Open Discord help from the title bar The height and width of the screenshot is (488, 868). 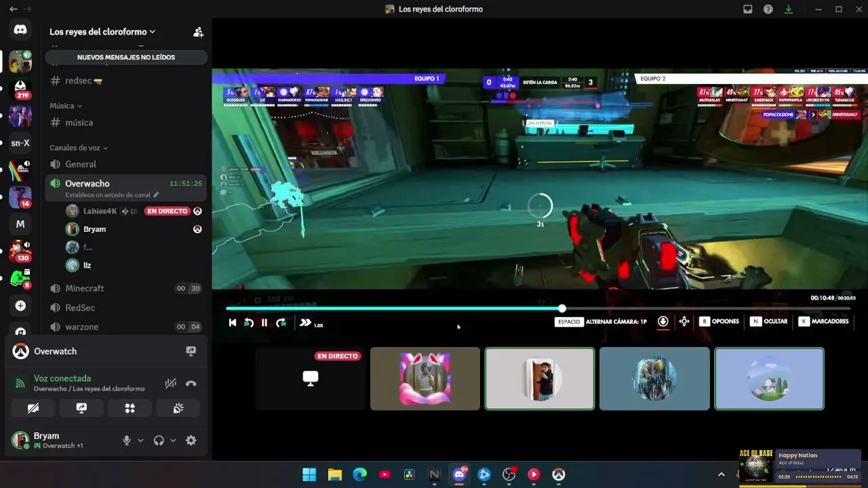tap(768, 9)
